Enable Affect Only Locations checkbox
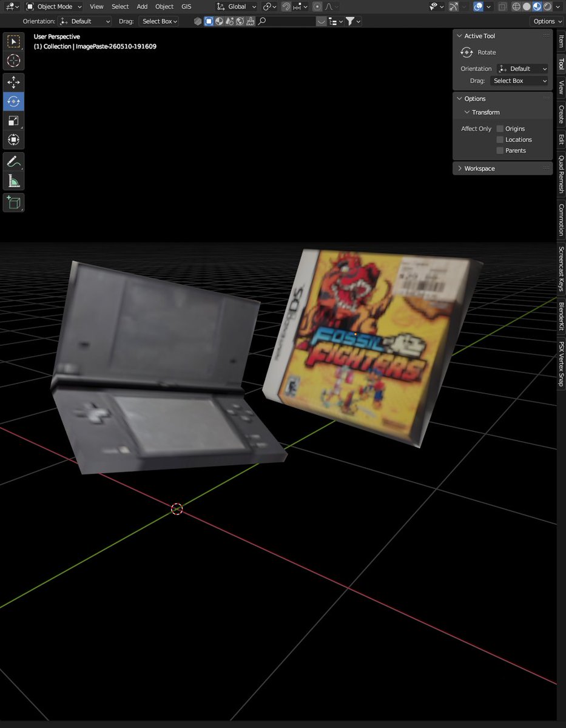 point(500,140)
